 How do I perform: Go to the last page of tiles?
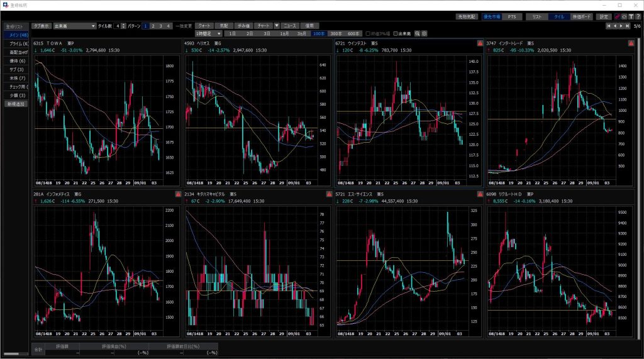628,26
